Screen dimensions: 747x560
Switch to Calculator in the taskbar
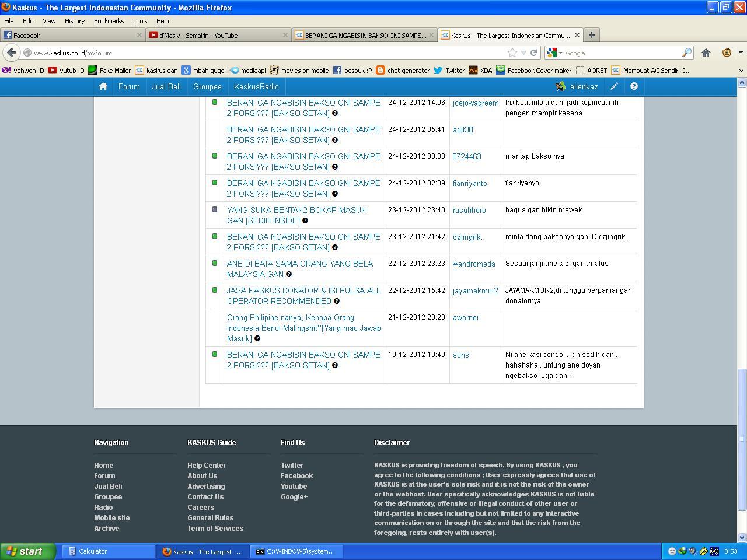pos(108,551)
